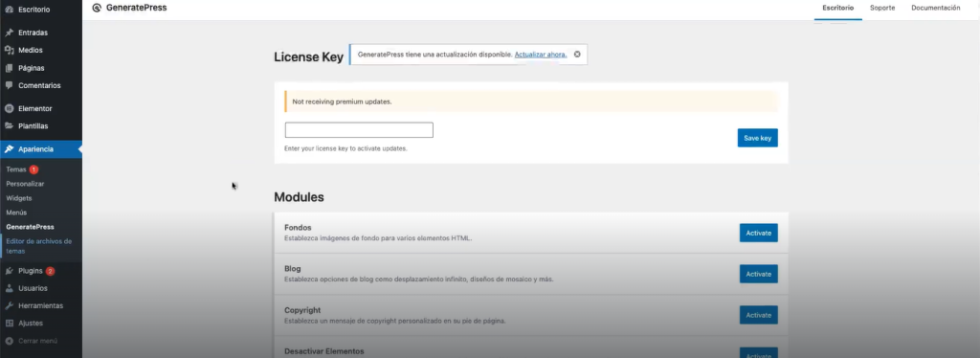Click the Usuarios person icon

[10, 288]
